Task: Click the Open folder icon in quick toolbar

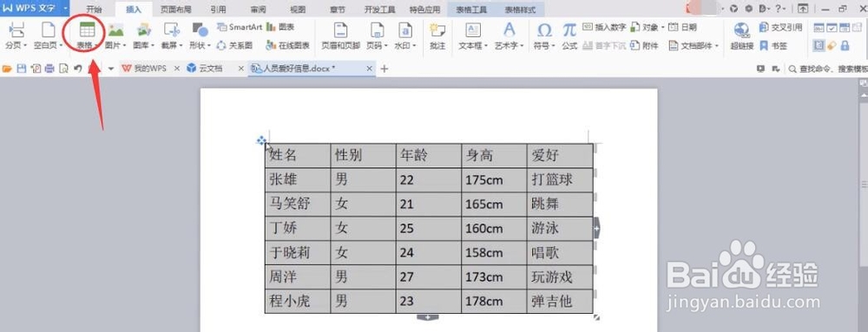Action: [x=7, y=68]
